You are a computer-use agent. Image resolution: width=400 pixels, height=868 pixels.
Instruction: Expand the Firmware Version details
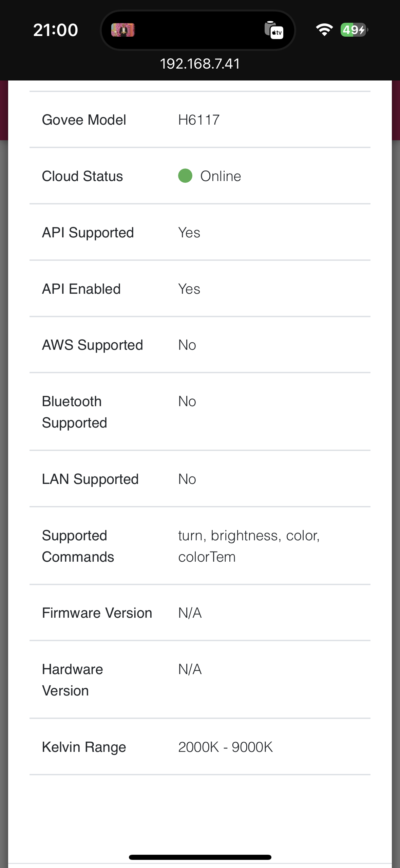tap(200, 613)
